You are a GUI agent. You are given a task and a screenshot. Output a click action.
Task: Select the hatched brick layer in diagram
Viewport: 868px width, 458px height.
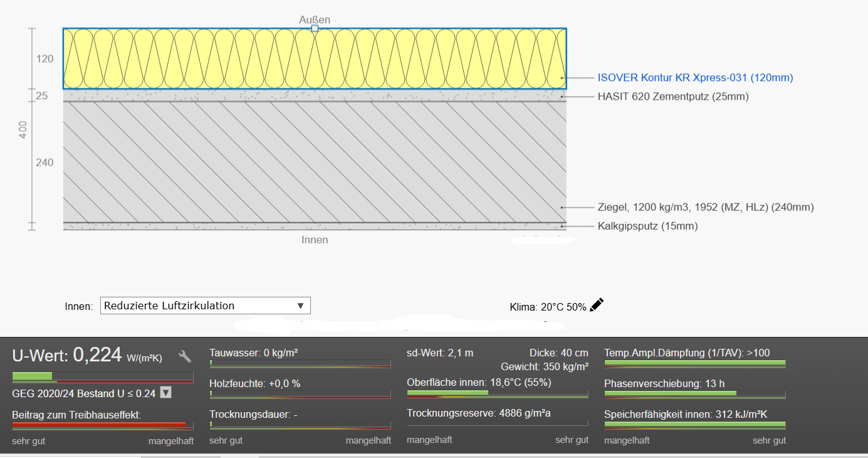tap(315, 161)
